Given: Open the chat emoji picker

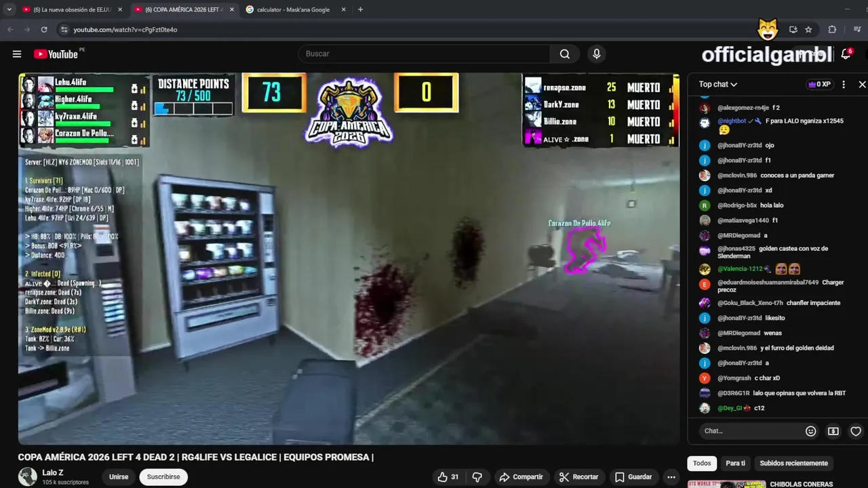Looking at the screenshot, I should [x=810, y=431].
